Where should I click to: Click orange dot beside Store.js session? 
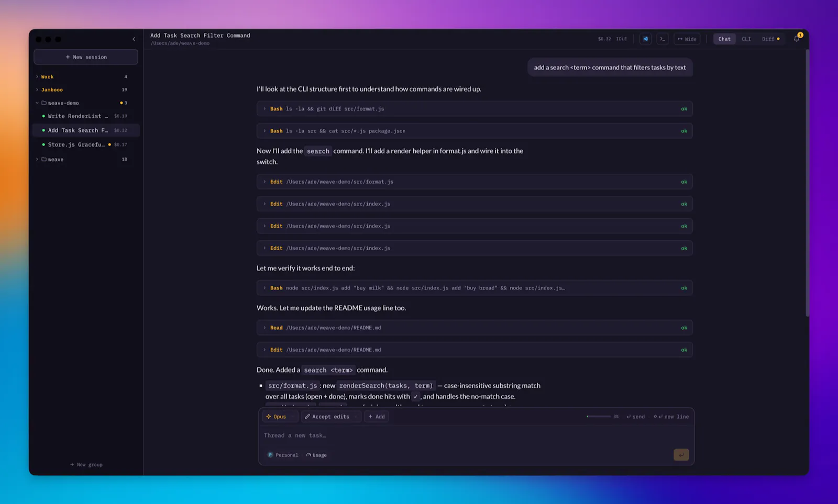(109, 144)
